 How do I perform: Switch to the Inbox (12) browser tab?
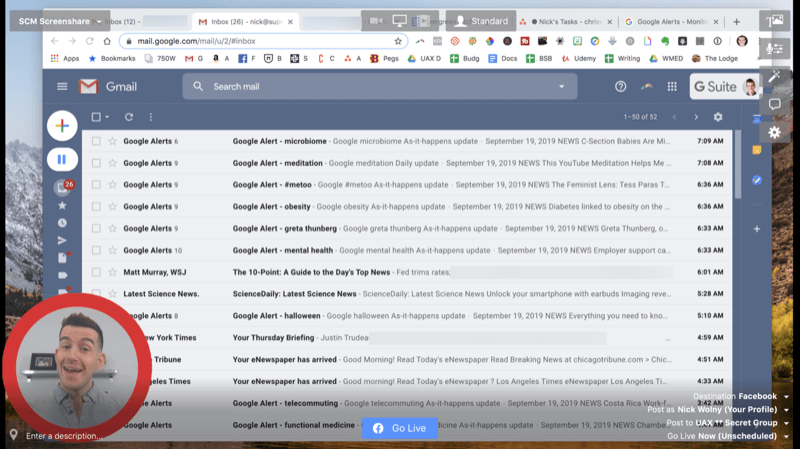point(140,21)
